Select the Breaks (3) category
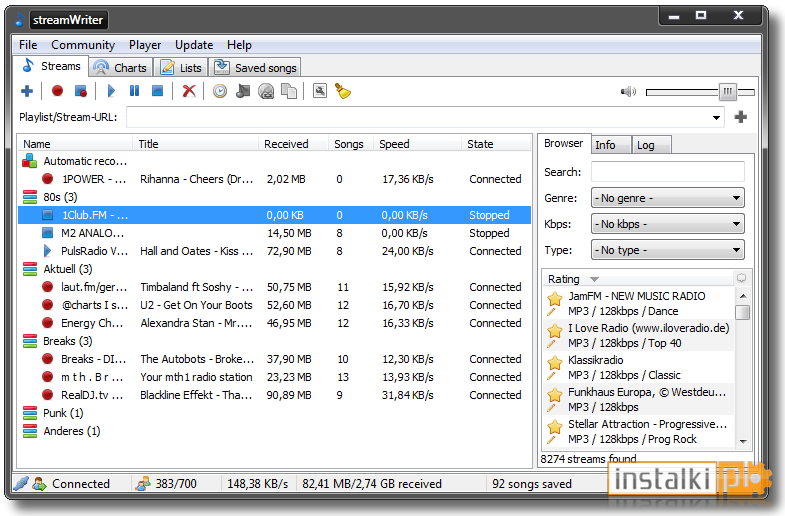This screenshot has width=785, height=516. [274, 341]
